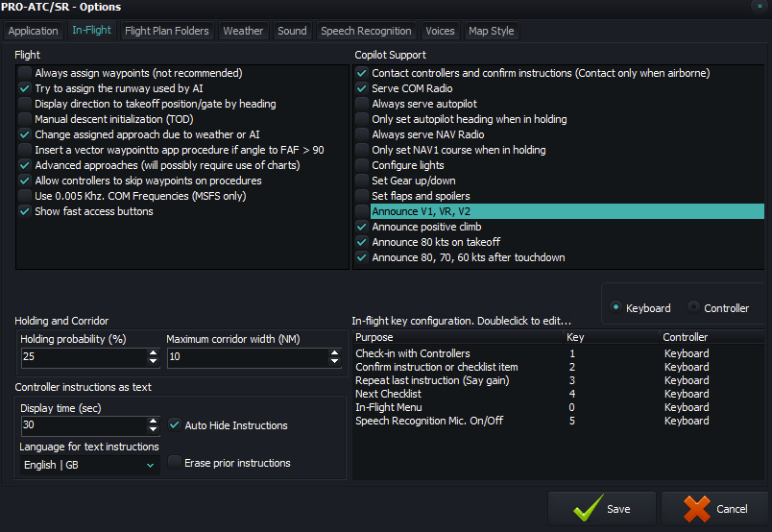Cancel changes with the Cancel button
This screenshot has height=532, width=772.
coord(715,508)
